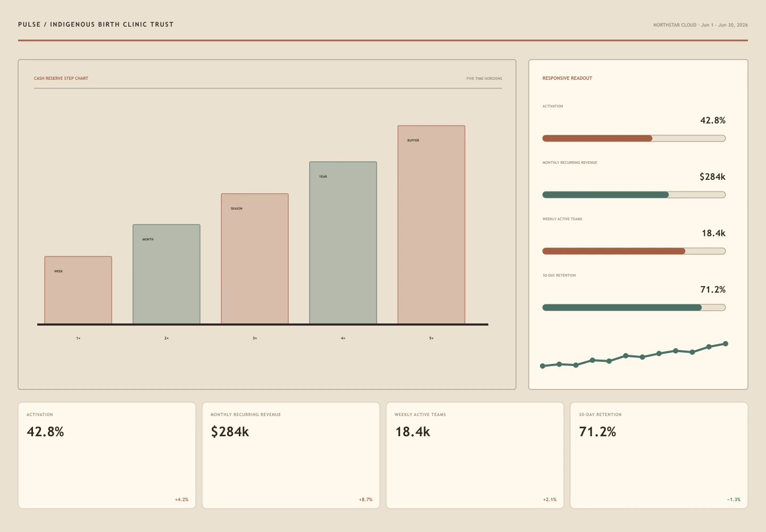This screenshot has height=532, width=766.
Task: Click the Weekly Active Teams progress bar
Action: pos(634,251)
